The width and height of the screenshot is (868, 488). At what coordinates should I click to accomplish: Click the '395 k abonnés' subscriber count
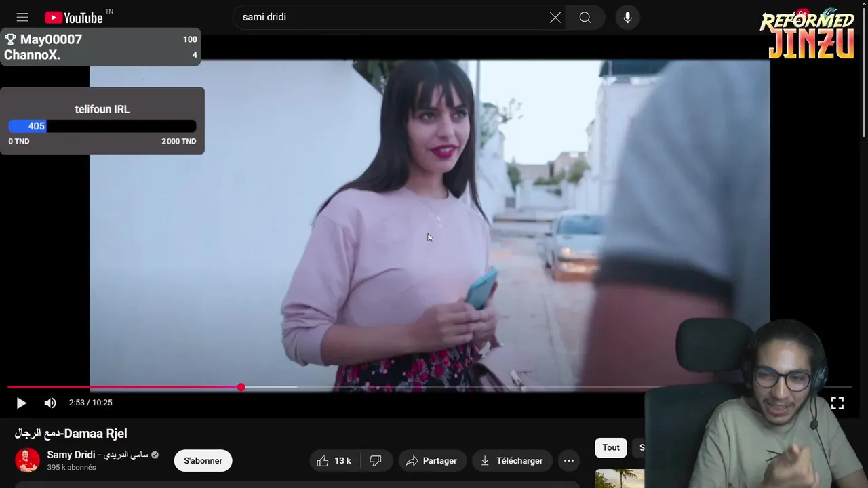point(71,468)
